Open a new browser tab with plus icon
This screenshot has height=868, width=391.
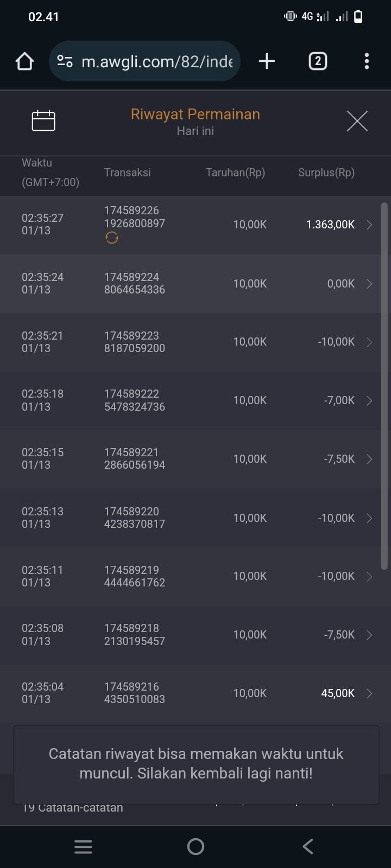[x=267, y=61]
